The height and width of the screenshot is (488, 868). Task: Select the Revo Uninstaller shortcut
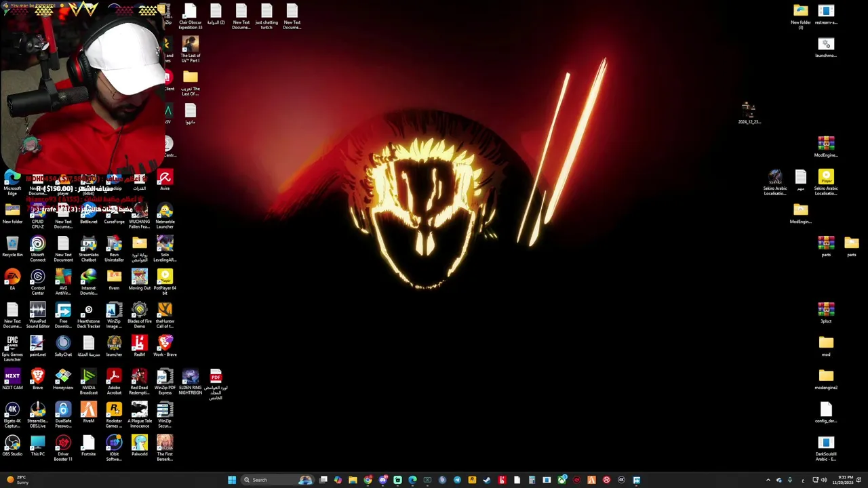[x=114, y=249]
